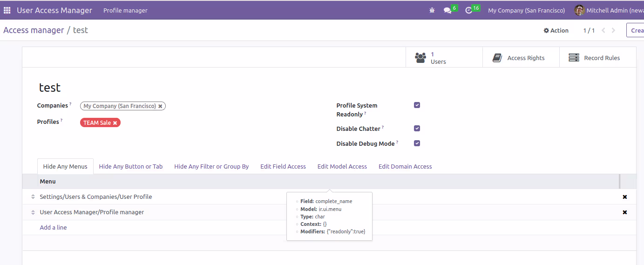This screenshot has height=265, width=644.
Task: Click tooltip line Type: char
Action: [312, 217]
